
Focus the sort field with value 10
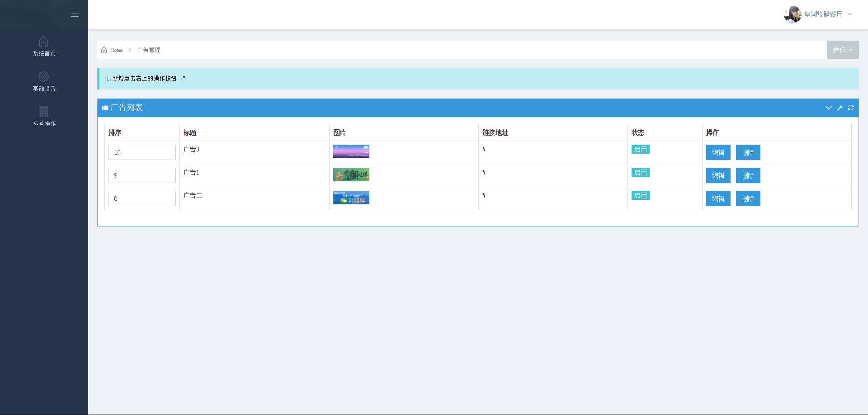tap(142, 152)
